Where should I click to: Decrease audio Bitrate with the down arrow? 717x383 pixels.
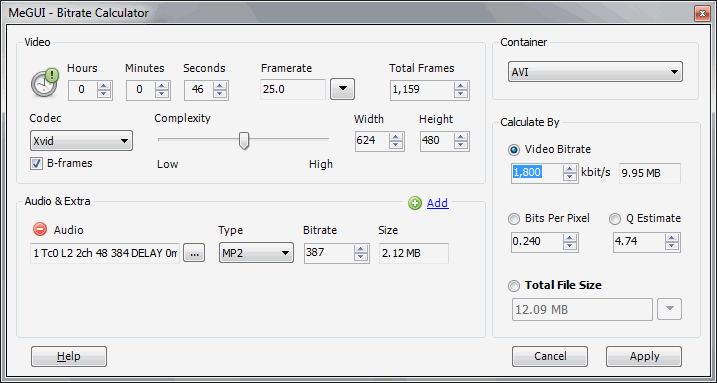click(x=361, y=257)
